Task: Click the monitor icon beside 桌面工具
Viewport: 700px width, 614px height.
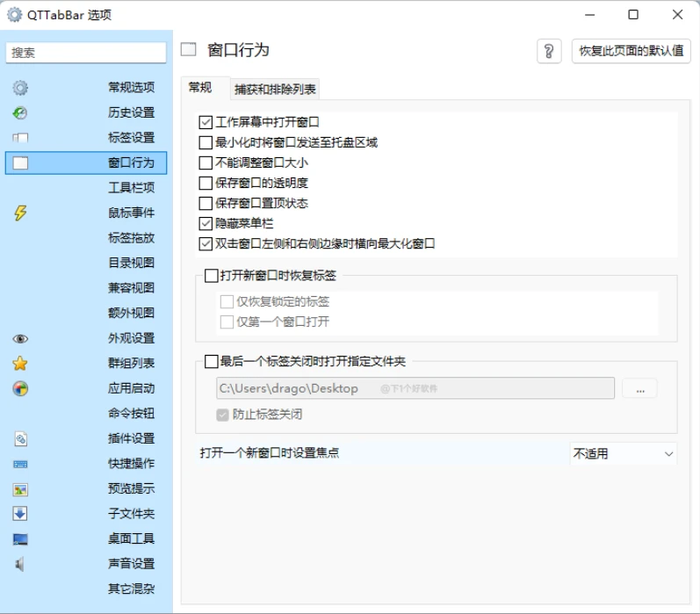Action: click(x=20, y=538)
